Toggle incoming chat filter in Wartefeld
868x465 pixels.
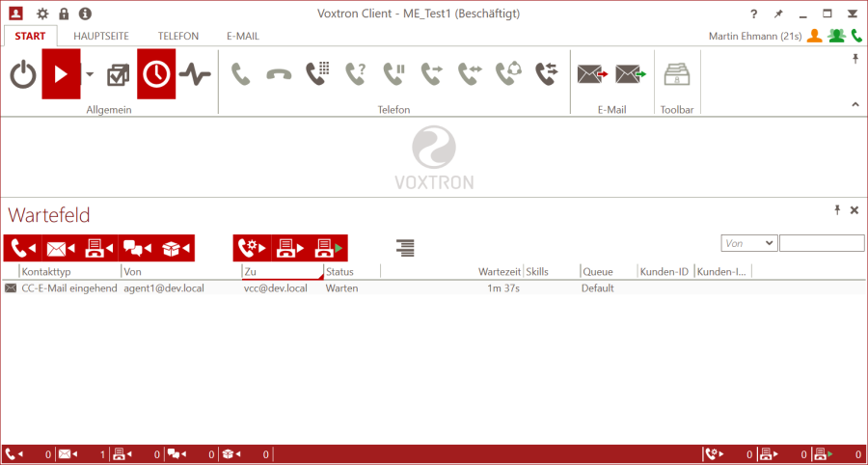[x=137, y=248]
